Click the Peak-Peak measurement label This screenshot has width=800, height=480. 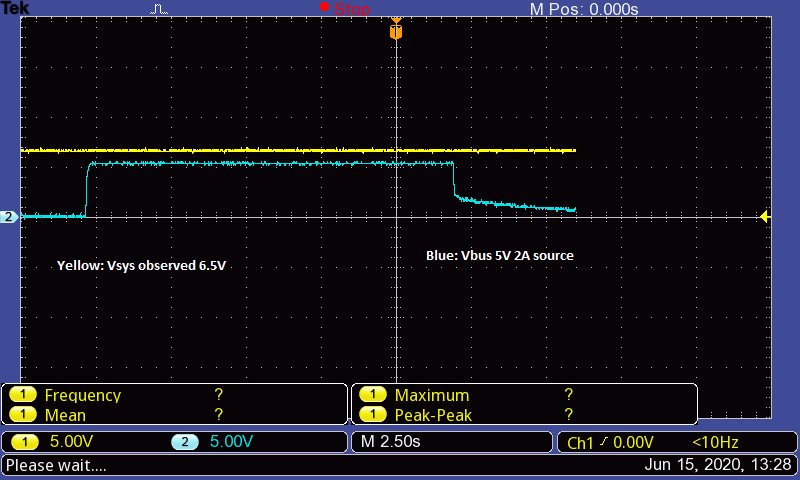[433, 415]
